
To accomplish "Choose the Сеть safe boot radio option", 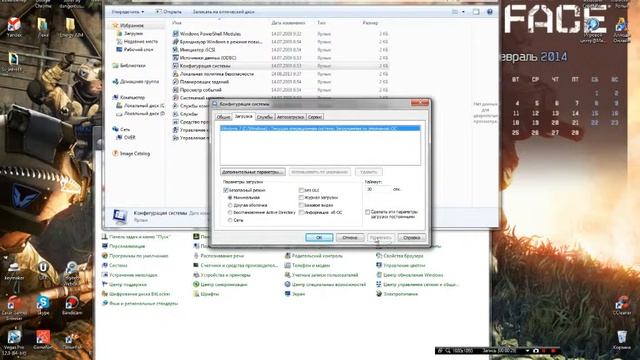I will (x=230, y=220).
